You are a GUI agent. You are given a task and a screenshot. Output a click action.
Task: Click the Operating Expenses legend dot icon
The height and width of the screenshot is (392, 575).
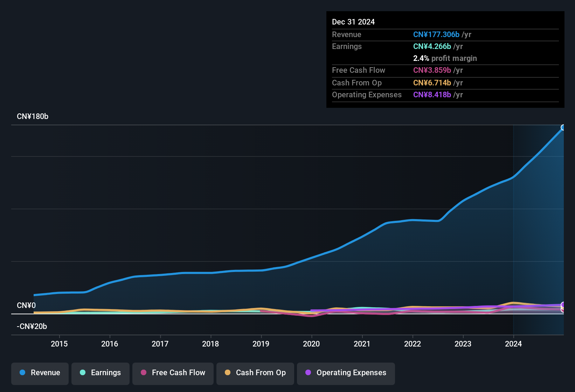[308, 373]
